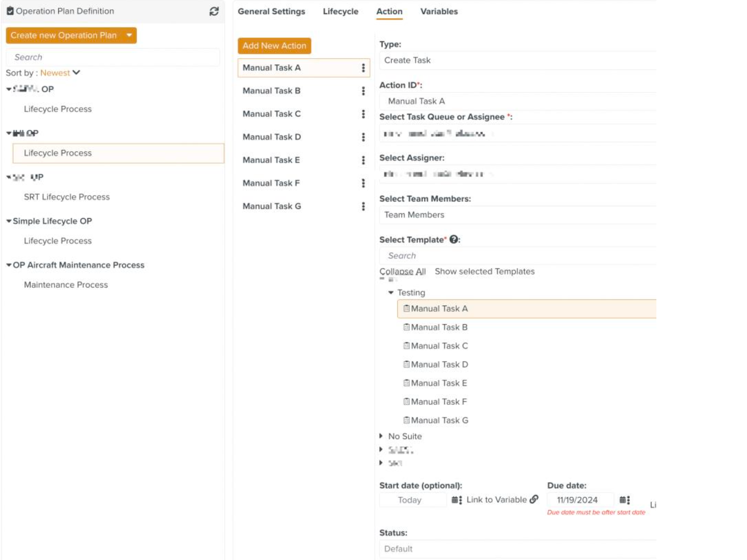Expand the No Suite template group
747x560 pixels.
[x=381, y=436]
